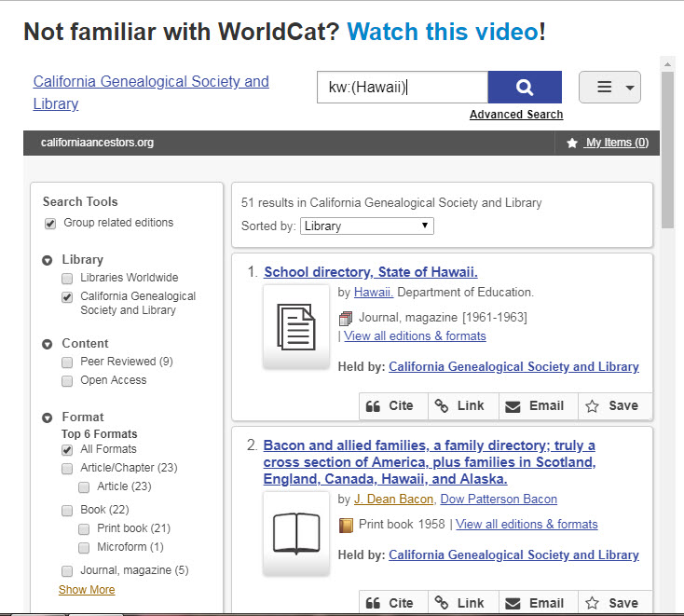Get Link for Bacon and allied families
Viewport: 684px width, 616px height.
pyautogui.click(x=463, y=603)
